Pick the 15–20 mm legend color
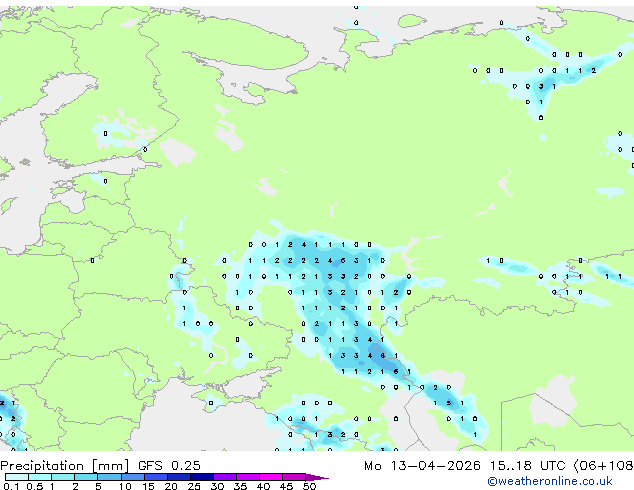 [x=155, y=477]
